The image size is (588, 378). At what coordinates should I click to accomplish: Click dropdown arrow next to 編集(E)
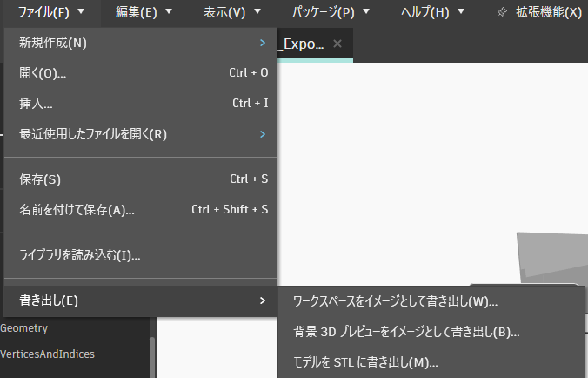click(169, 11)
